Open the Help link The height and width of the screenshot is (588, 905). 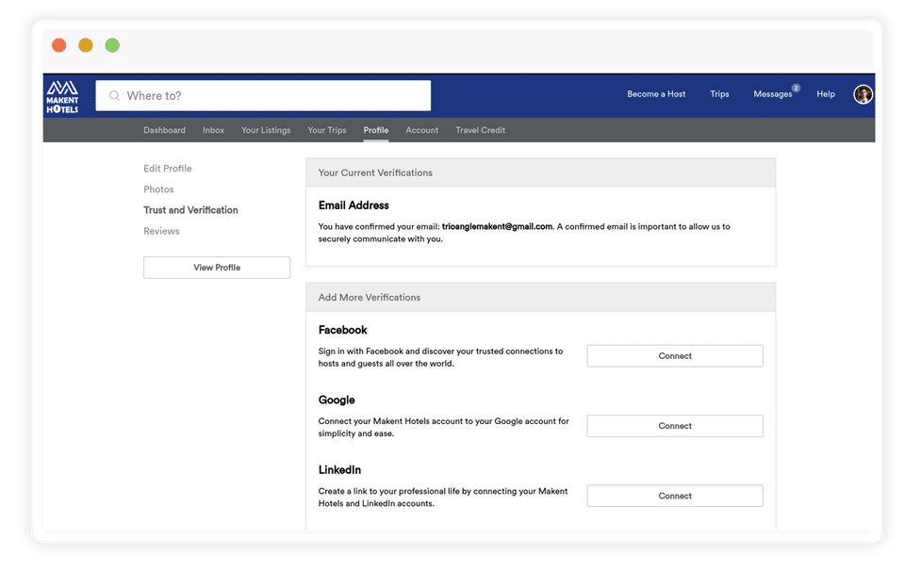point(826,94)
